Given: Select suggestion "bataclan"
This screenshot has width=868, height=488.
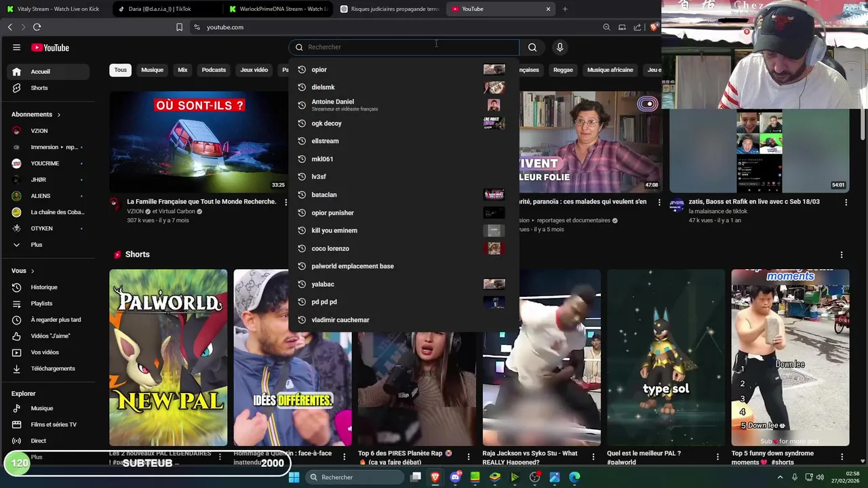Looking at the screenshot, I should tap(403, 195).
